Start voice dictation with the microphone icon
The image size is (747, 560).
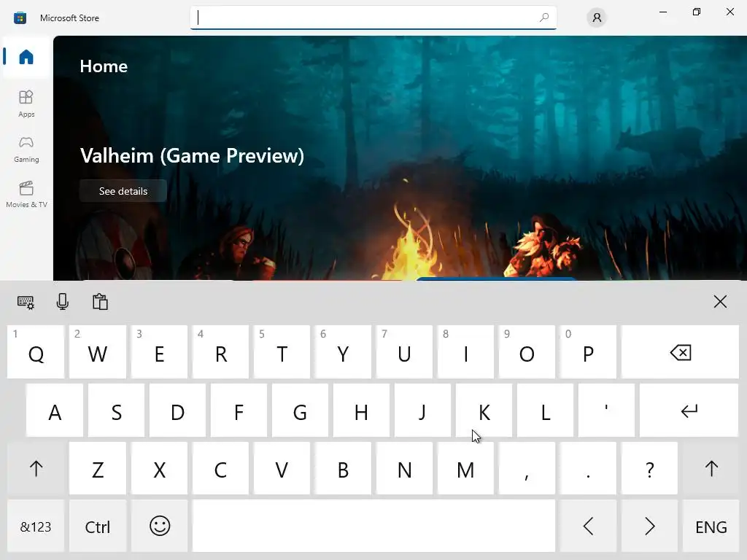pos(63,302)
